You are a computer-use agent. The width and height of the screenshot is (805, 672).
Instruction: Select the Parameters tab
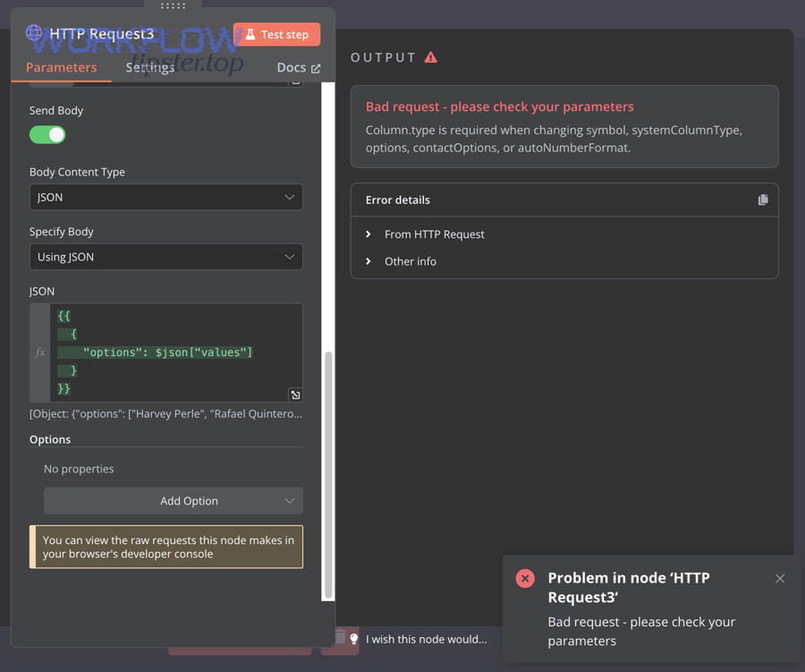tap(62, 67)
